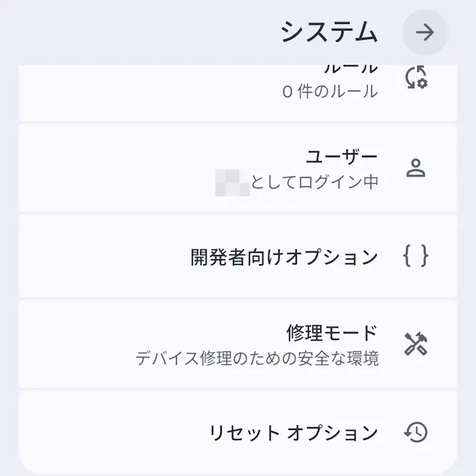This screenshot has height=476, width=476.
Task: Open the ユーザー settings entry
Action: (342, 157)
